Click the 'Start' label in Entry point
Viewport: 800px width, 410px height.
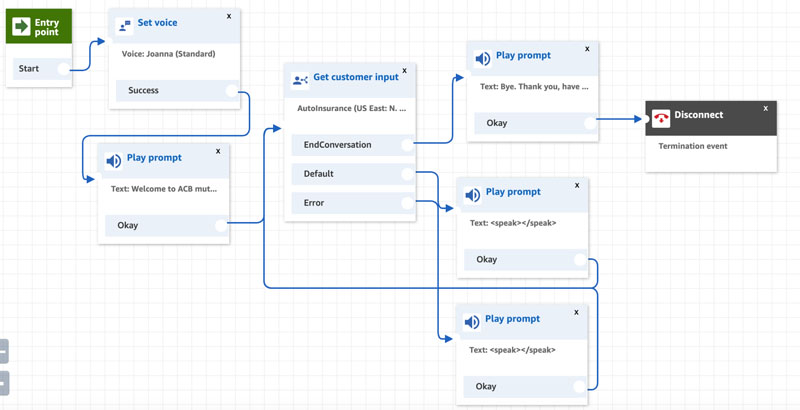29,69
